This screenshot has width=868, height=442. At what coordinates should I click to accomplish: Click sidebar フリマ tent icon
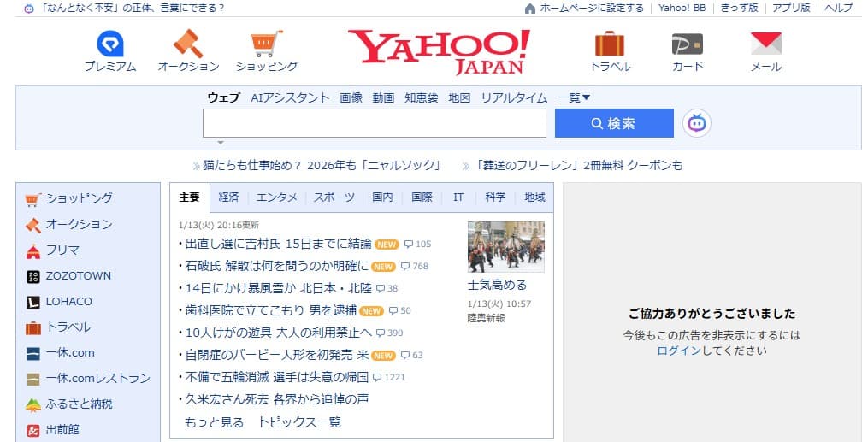point(33,251)
